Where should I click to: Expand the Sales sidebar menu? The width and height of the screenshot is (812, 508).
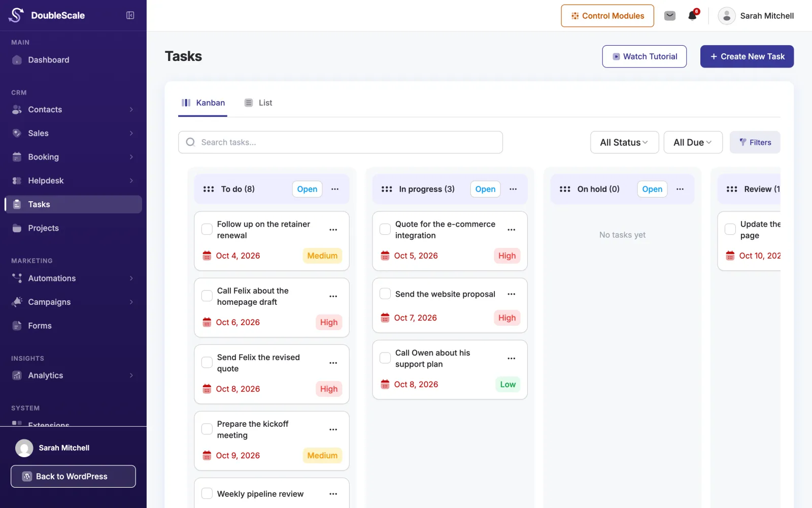point(73,133)
